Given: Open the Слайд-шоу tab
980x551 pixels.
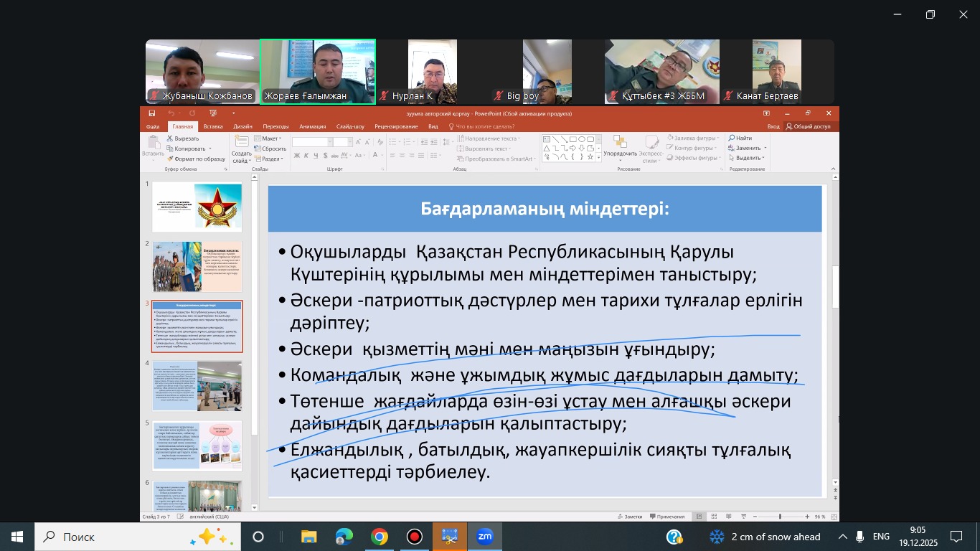Looking at the screenshot, I should pyautogui.click(x=351, y=125).
